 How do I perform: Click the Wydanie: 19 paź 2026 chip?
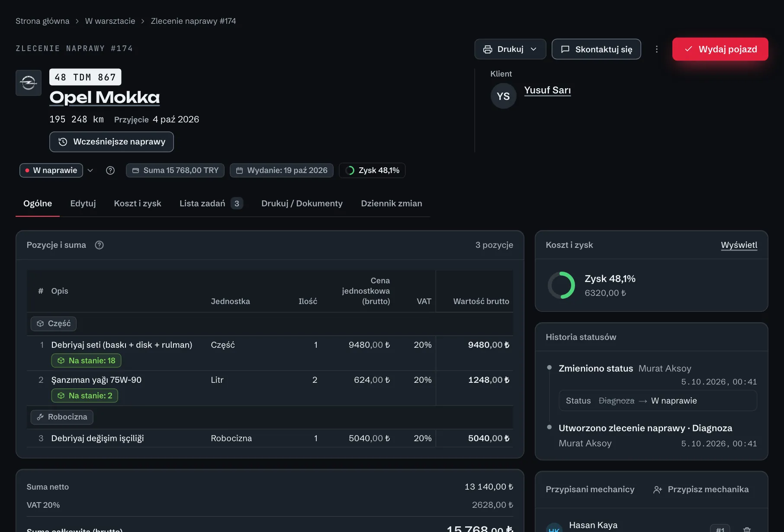pos(282,170)
